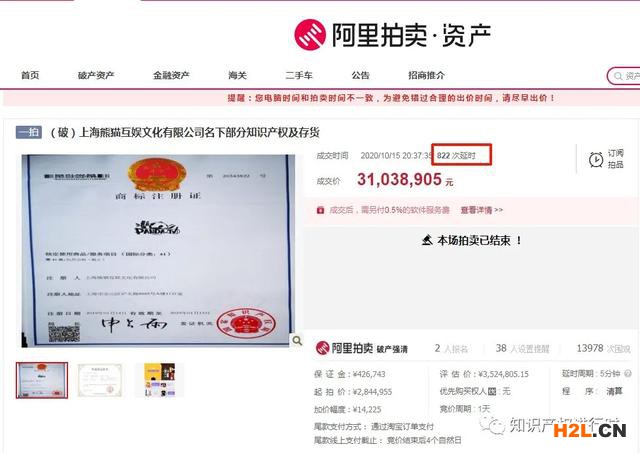Open the 海关 navigation tab
This screenshot has width=640, height=453.
(238, 75)
